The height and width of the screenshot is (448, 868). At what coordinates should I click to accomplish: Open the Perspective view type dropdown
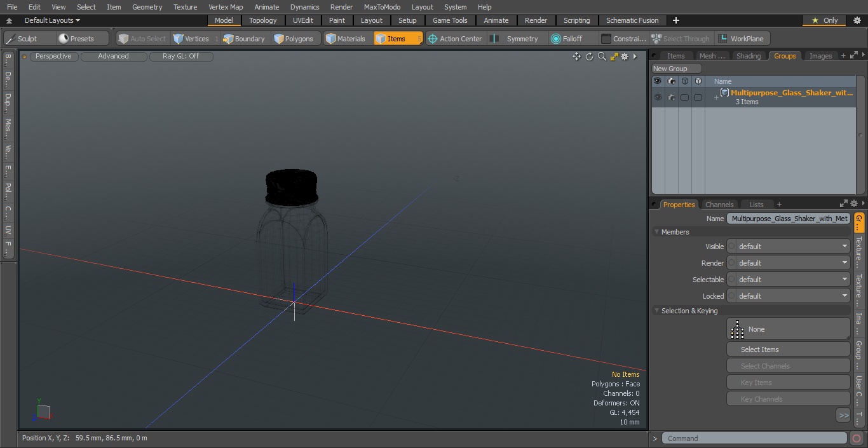[x=53, y=56]
